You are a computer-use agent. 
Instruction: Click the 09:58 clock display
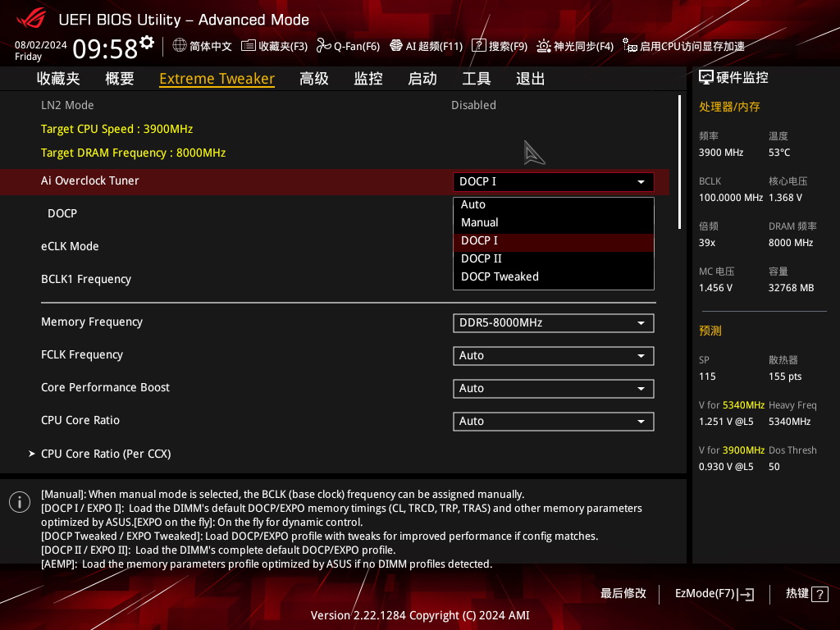(106, 49)
